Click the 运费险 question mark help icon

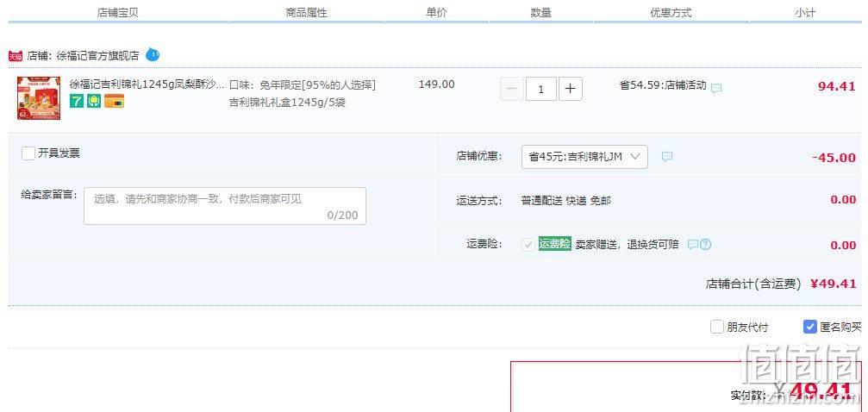tap(705, 244)
